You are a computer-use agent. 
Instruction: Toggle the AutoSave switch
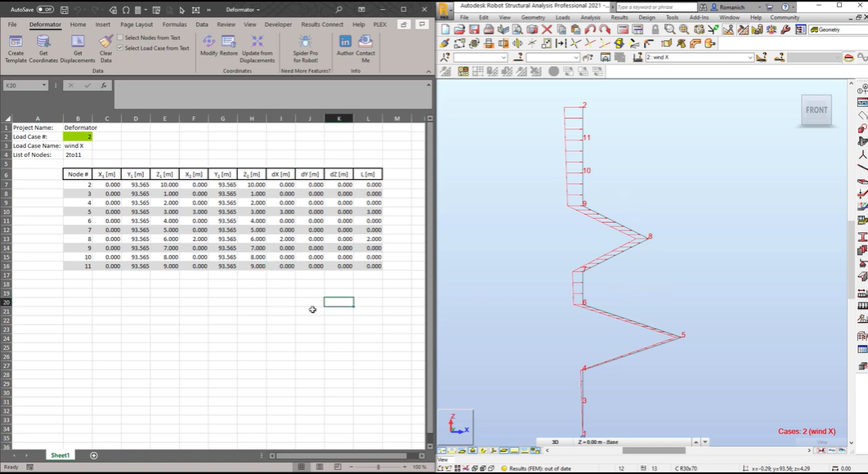coord(44,10)
